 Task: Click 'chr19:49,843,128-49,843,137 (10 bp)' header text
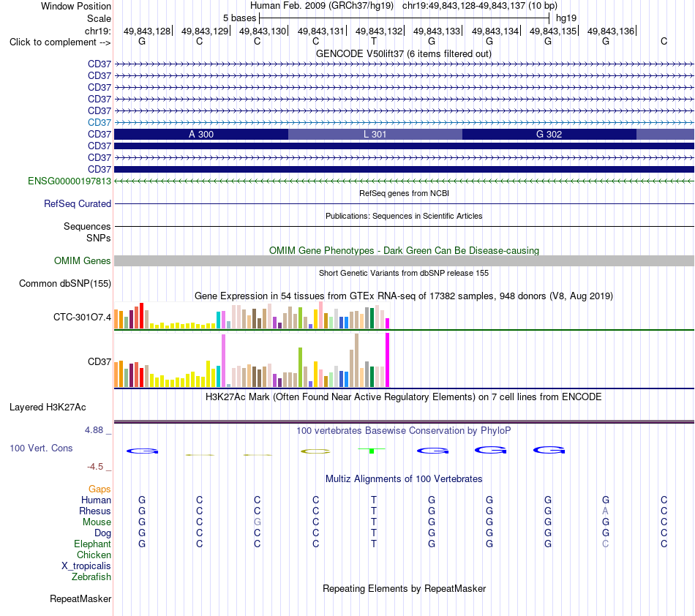480,6
